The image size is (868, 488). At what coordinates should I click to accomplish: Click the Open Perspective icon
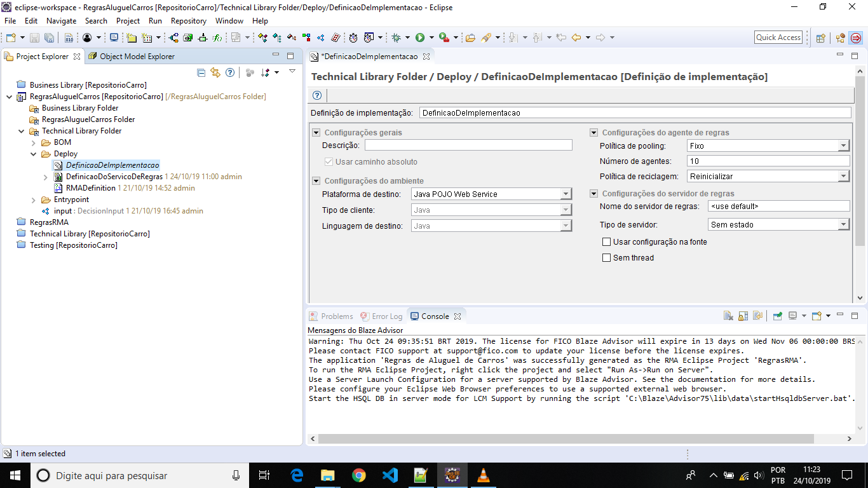[x=820, y=37]
